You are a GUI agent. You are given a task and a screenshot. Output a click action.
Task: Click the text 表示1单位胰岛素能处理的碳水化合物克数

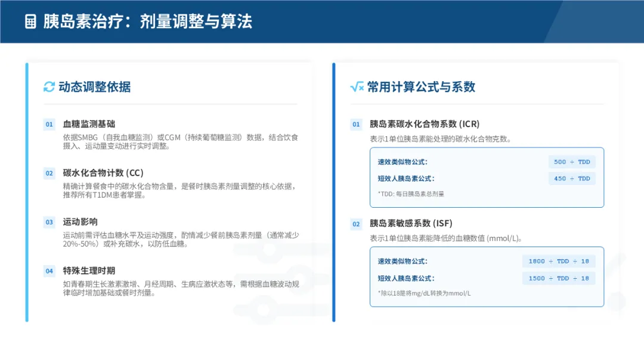tap(440, 139)
